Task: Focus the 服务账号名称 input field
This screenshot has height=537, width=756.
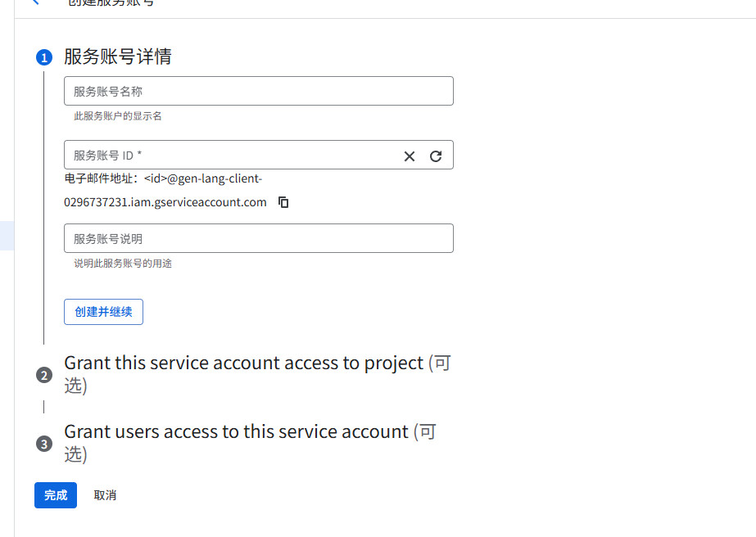Action: 258,91
